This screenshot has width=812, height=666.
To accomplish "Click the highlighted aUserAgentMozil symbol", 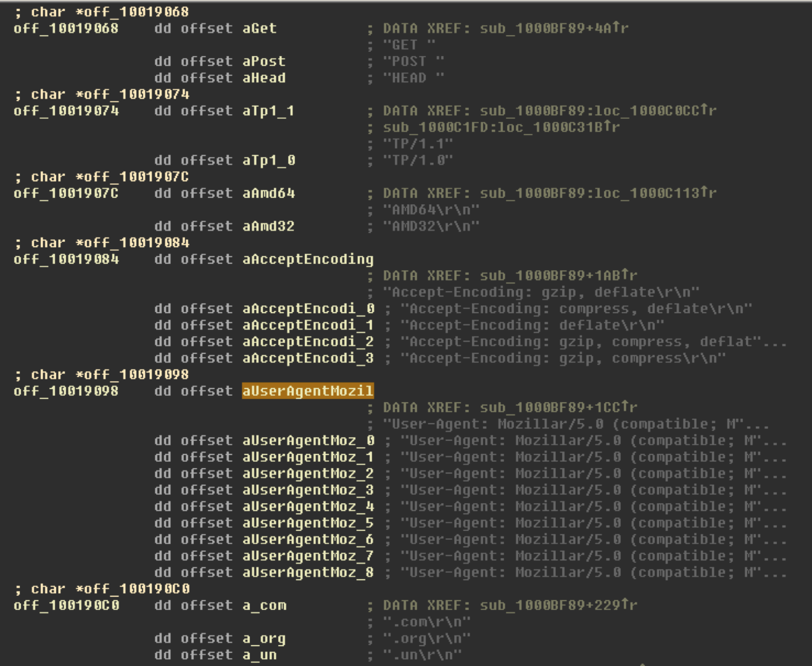I will (307, 391).
